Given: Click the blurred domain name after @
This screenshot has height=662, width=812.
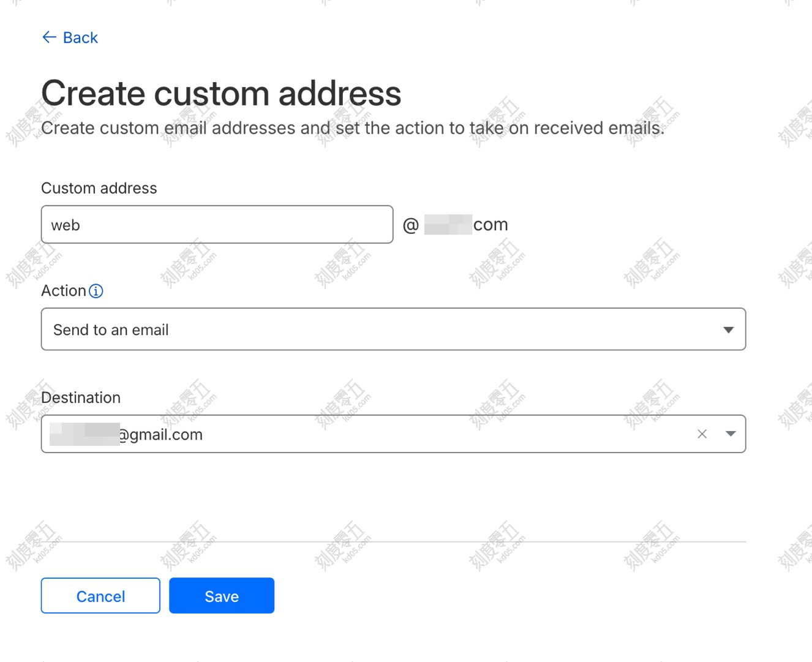Looking at the screenshot, I should (x=448, y=225).
